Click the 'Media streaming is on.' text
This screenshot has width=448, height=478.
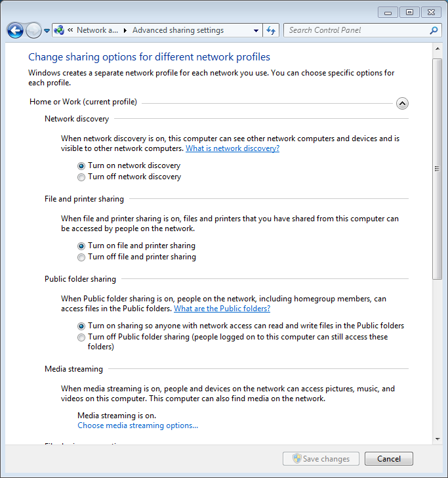click(x=117, y=416)
